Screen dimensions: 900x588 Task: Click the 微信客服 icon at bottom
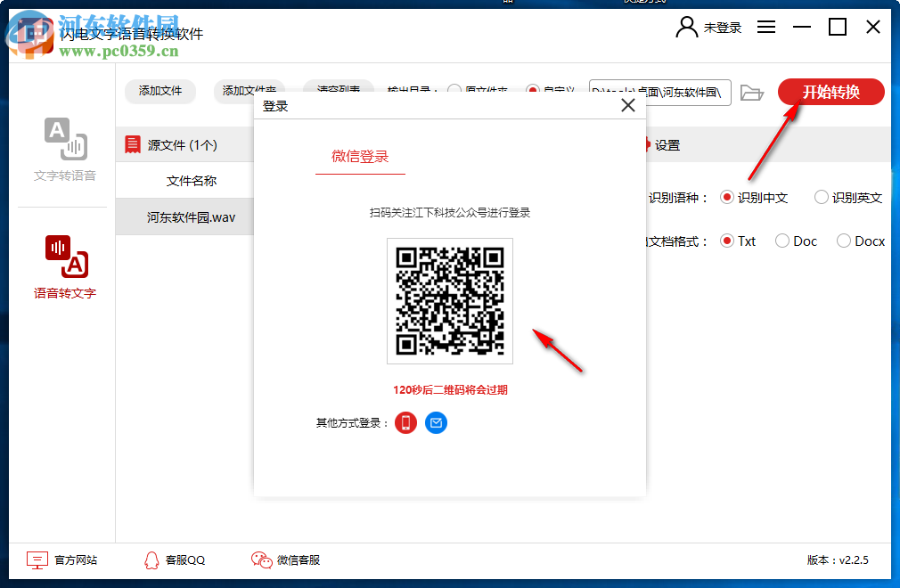261,559
